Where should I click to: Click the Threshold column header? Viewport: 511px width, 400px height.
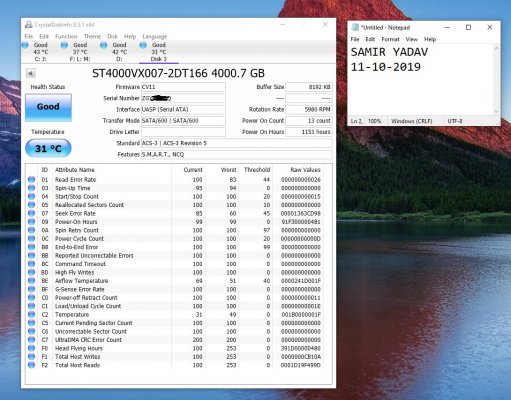click(x=257, y=170)
